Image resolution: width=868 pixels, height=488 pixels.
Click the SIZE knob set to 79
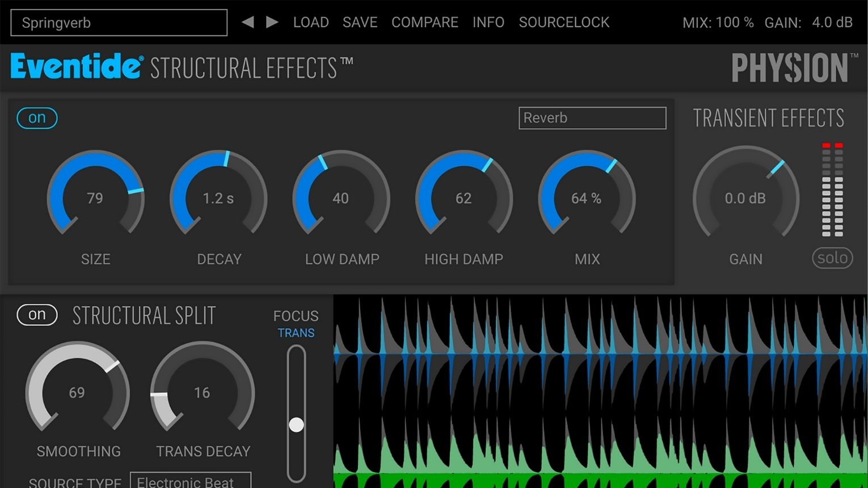(x=95, y=197)
